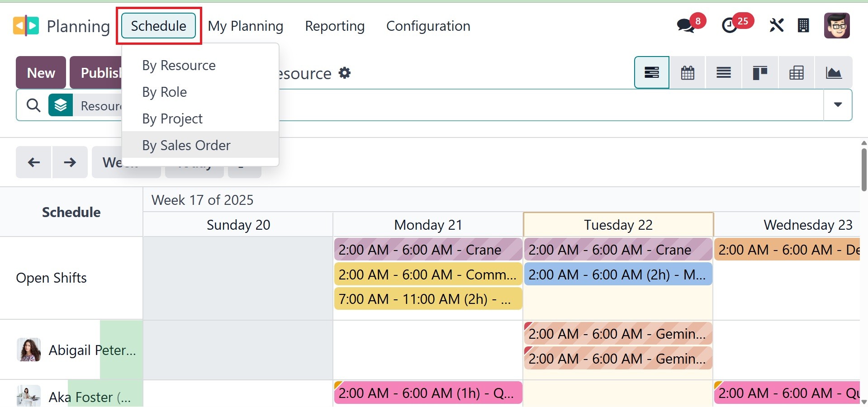This screenshot has width=868, height=407.
Task: Switch to the calendar view
Action: point(688,73)
